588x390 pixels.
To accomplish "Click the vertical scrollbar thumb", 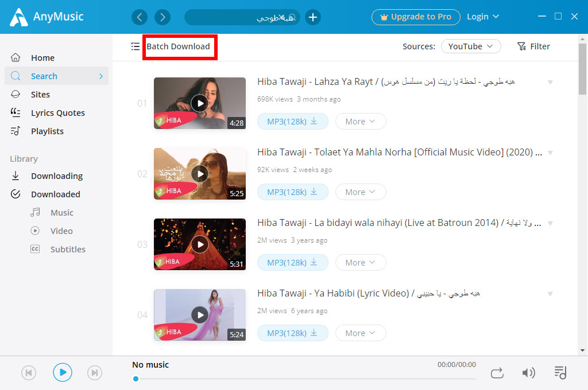I will pyautogui.click(x=582, y=69).
